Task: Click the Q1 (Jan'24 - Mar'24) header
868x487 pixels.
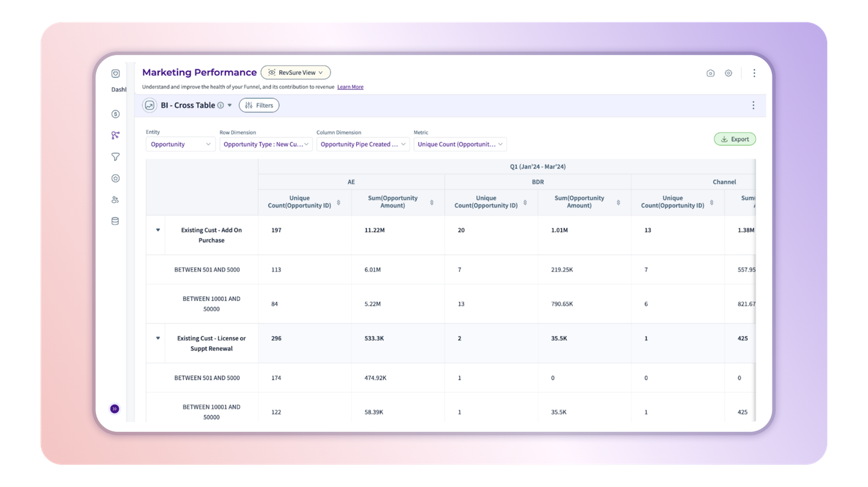Action: click(x=538, y=167)
